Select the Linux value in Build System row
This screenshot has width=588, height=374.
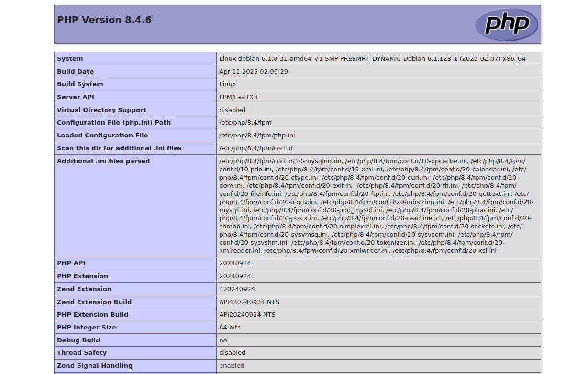click(x=228, y=84)
